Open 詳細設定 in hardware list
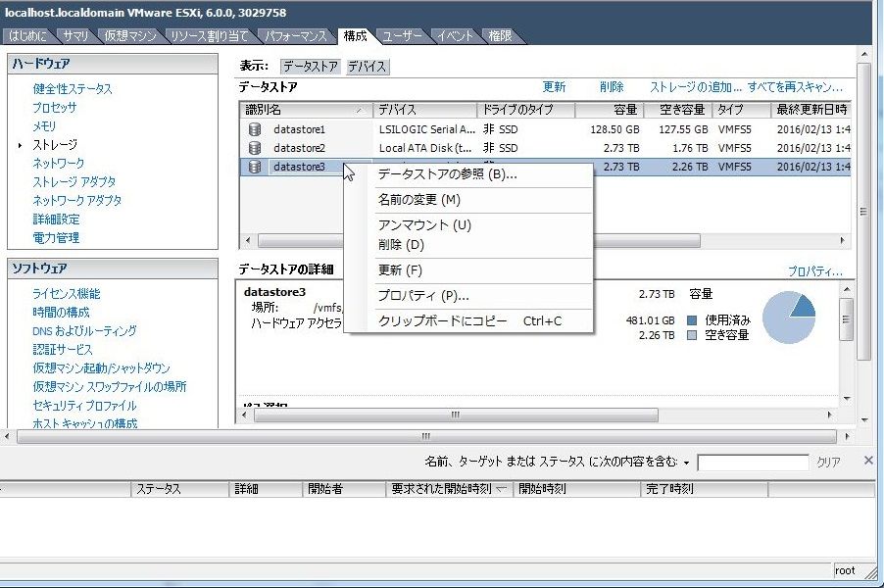The width and height of the screenshot is (884, 588). [x=56, y=219]
